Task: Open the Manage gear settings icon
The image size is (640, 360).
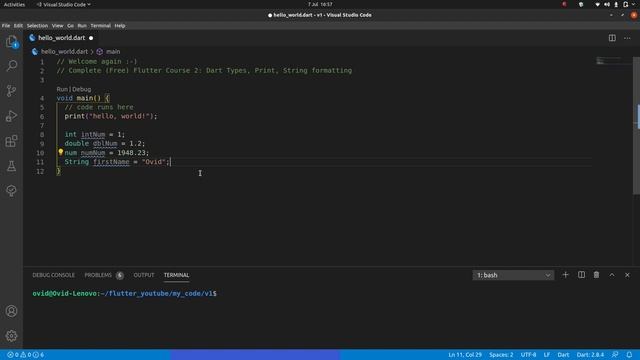Action: tap(11, 336)
